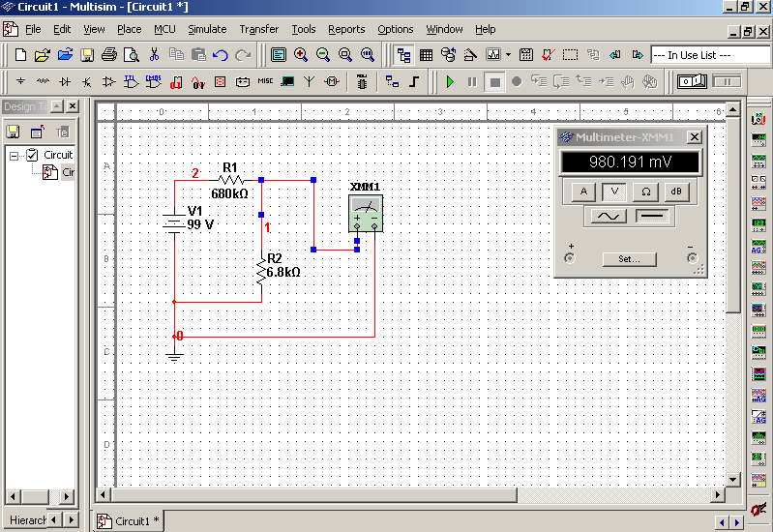This screenshot has width=773, height=532.
Task: Switch to the Circuit1 sheet tab
Action: 129,521
